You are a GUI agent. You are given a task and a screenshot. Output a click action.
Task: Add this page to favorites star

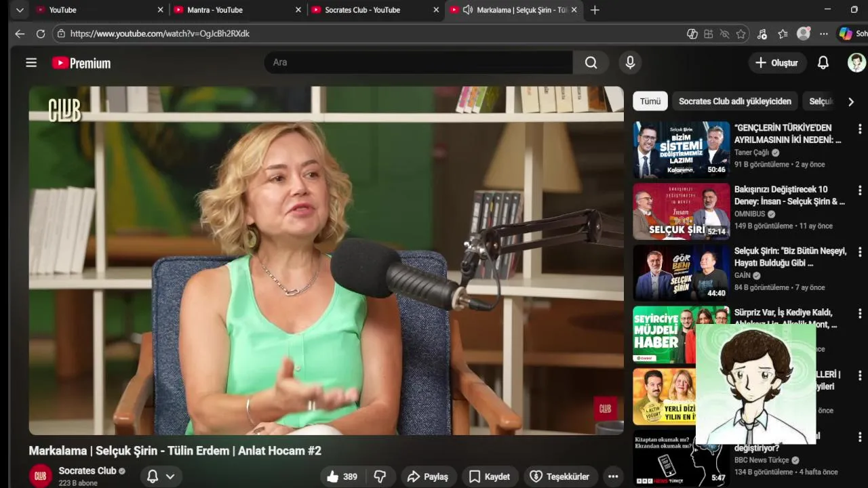click(x=741, y=34)
